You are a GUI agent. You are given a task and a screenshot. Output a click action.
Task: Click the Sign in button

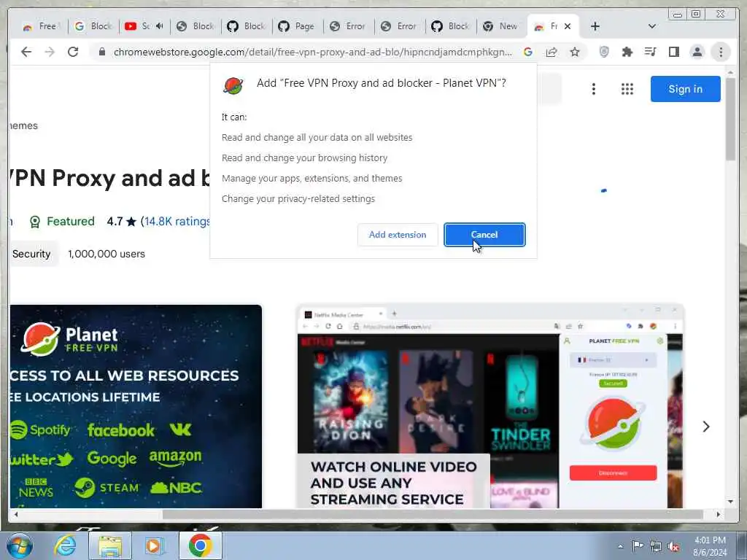tap(685, 89)
